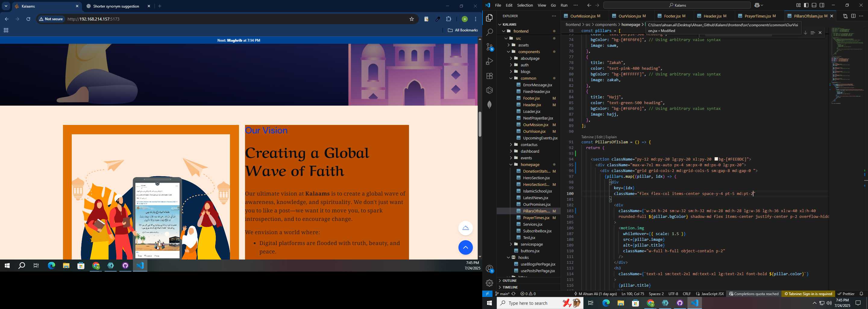Viewport: 868px width, 309px height.
Task: Open the MongoDB leaf icon view
Action: (489, 105)
